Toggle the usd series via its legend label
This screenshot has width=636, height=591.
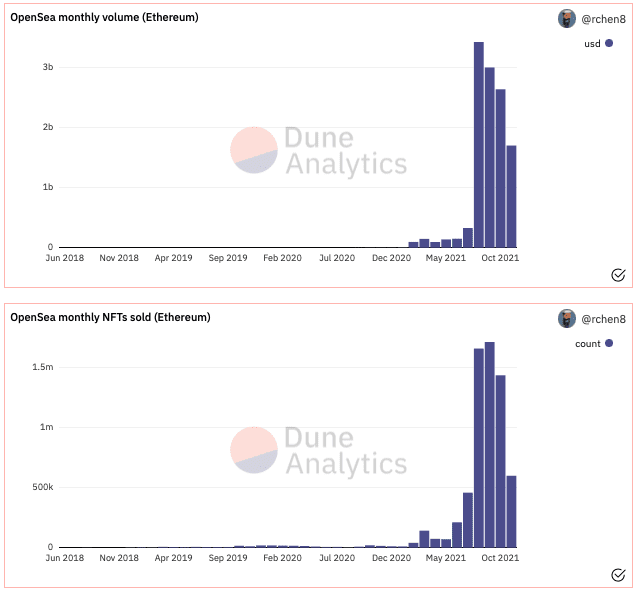click(x=592, y=44)
